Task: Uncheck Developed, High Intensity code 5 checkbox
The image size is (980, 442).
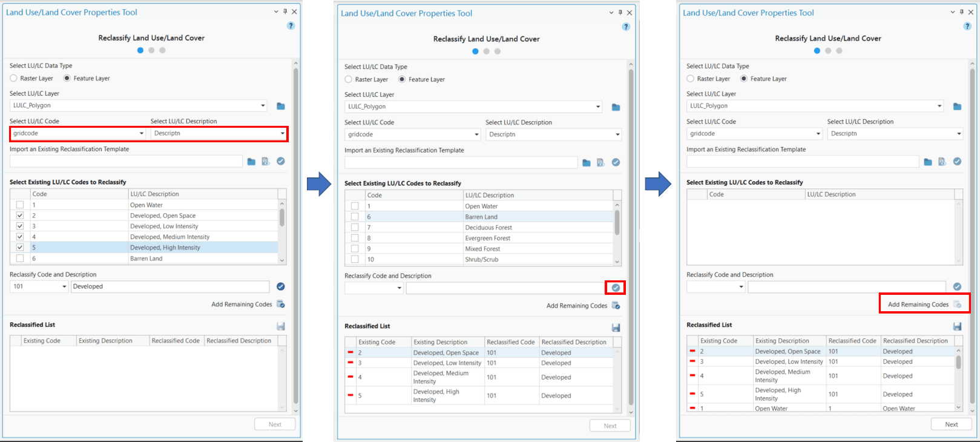Action: coord(20,248)
